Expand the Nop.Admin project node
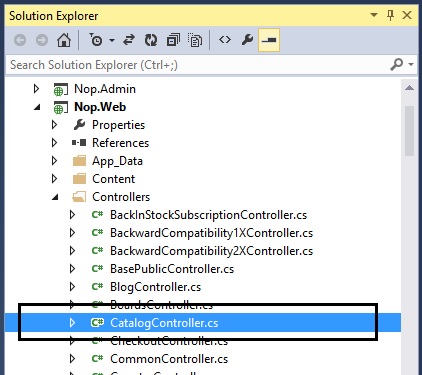Screen dimensions: 422x375 tap(36, 89)
